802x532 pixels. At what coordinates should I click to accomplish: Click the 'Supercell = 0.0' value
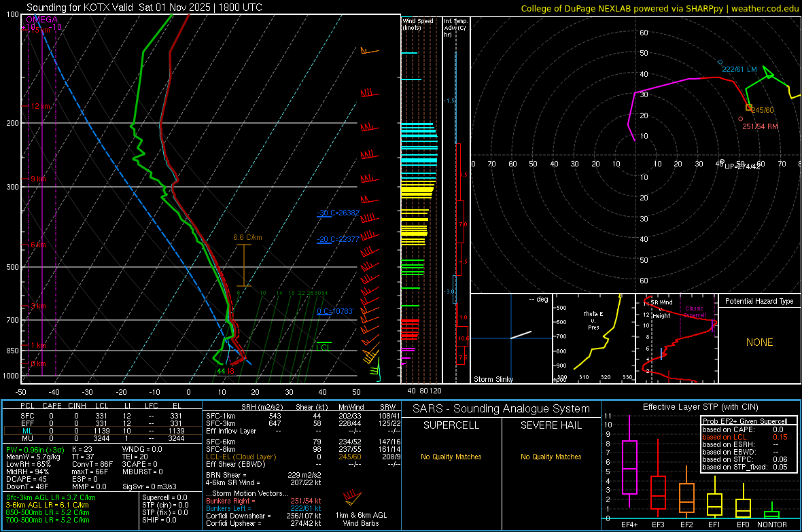(x=164, y=497)
